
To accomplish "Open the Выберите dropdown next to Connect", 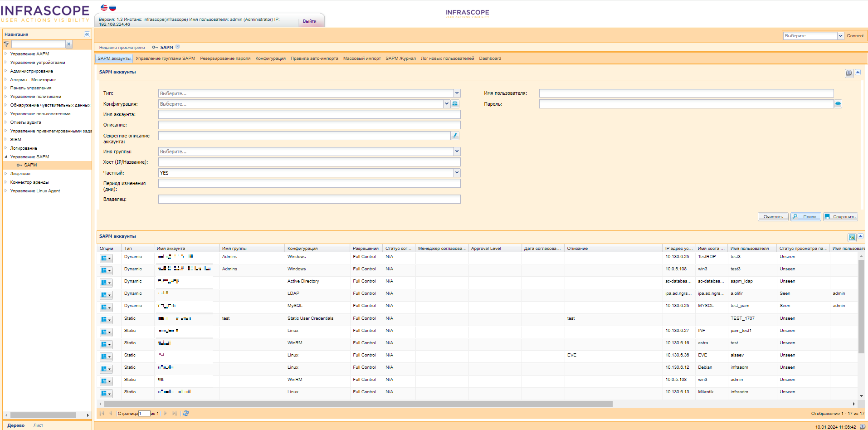I will pyautogui.click(x=840, y=36).
